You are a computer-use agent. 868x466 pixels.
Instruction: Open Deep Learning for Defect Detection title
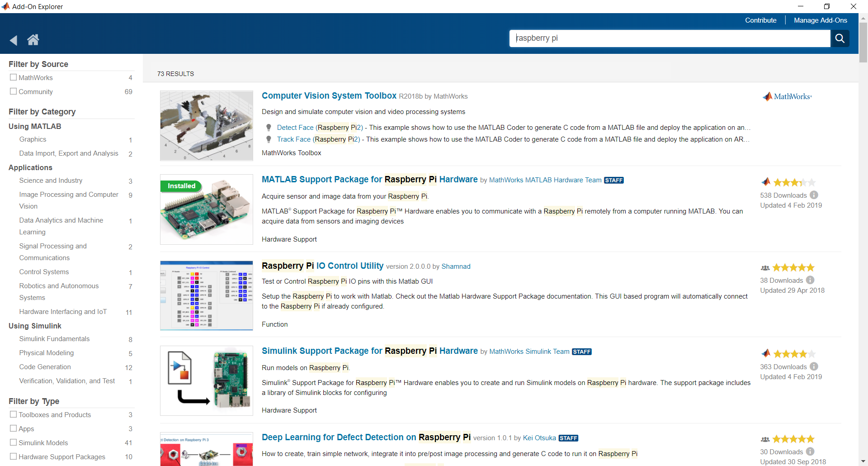click(366, 437)
